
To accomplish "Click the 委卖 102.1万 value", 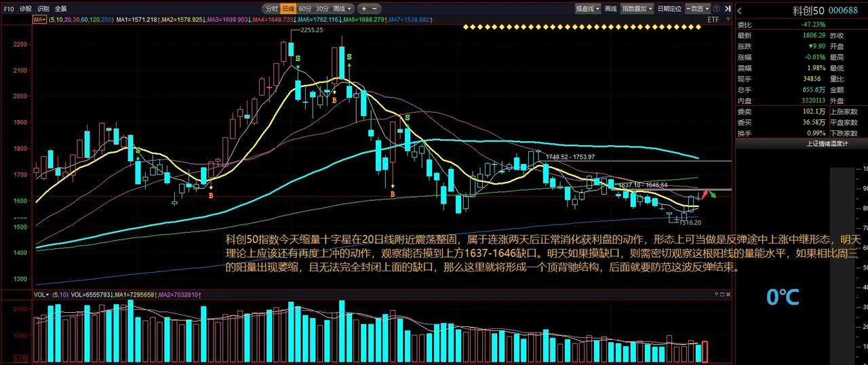I will [x=814, y=111].
